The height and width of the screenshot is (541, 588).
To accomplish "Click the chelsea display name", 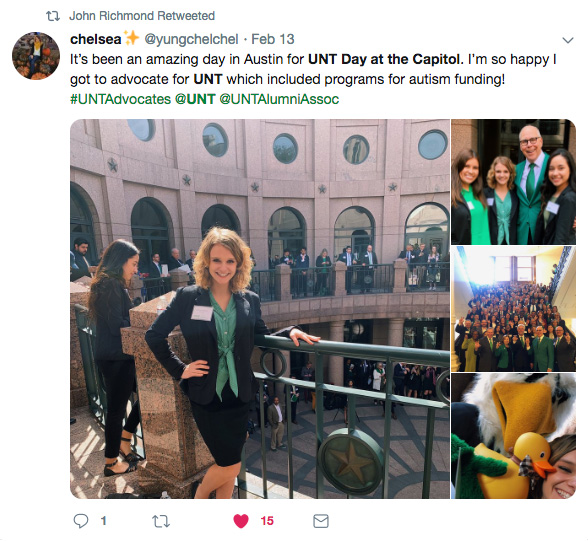I will click(96, 39).
